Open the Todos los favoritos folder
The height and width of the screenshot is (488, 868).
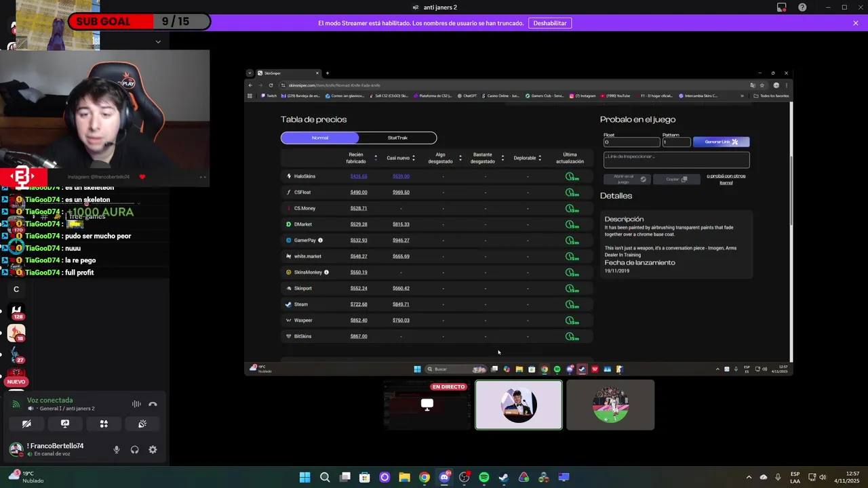pos(772,96)
